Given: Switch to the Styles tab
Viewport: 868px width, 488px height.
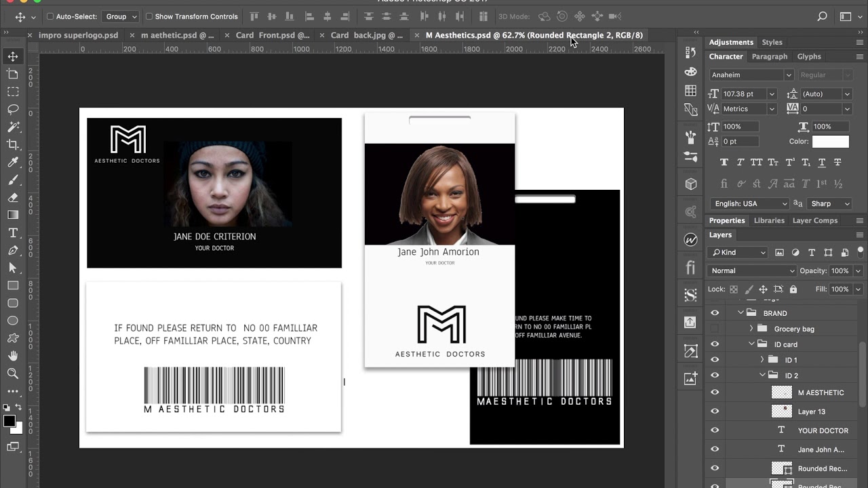Looking at the screenshot, I should tap(772, 42).
